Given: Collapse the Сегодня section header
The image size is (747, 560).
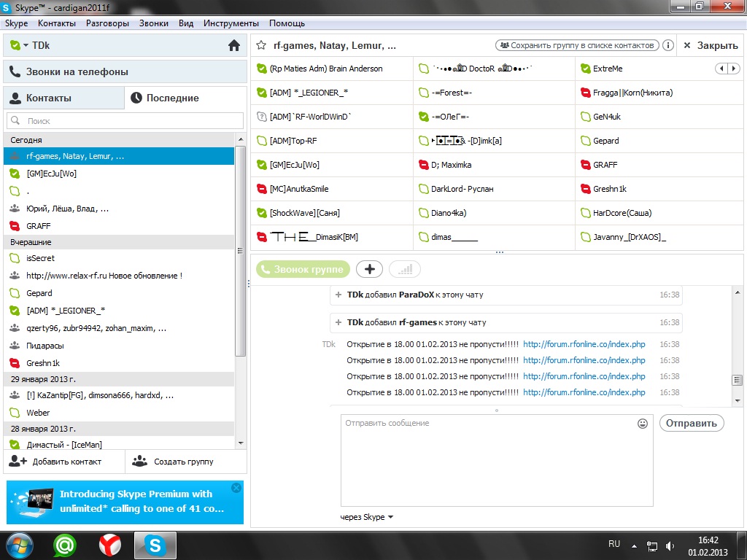Looking at the screenshot, I should pos(119,140).
